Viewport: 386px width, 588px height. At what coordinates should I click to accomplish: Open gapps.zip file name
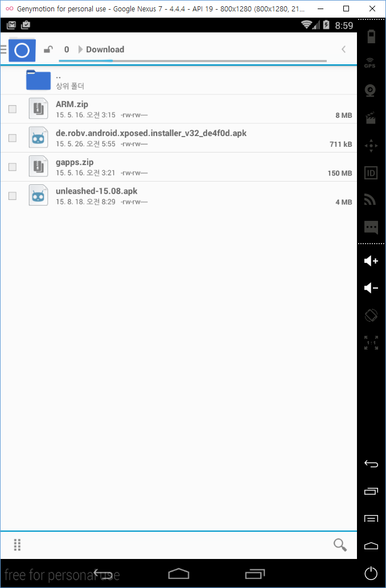pyautogui.click(x=75, y=162)
